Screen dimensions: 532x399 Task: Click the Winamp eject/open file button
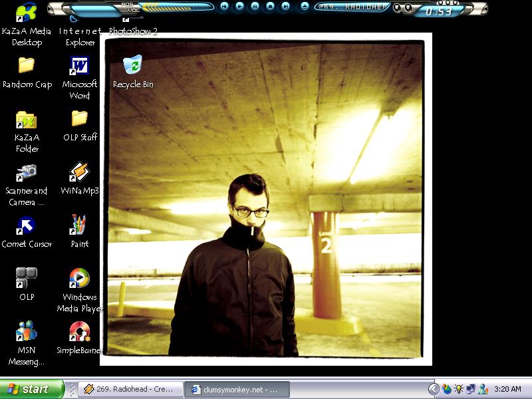pyautogui.click(x=305, y=6)
